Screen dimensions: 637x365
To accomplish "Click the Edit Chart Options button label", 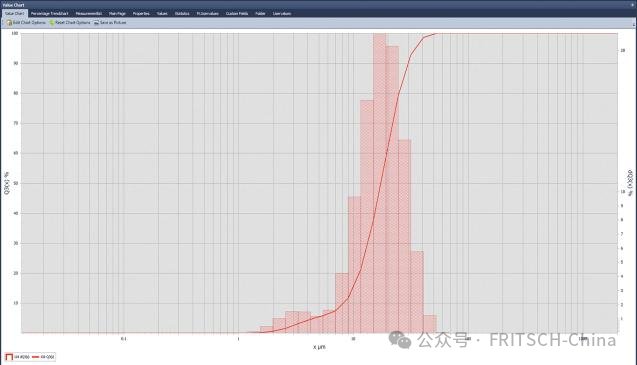I will tap(29, 23).
